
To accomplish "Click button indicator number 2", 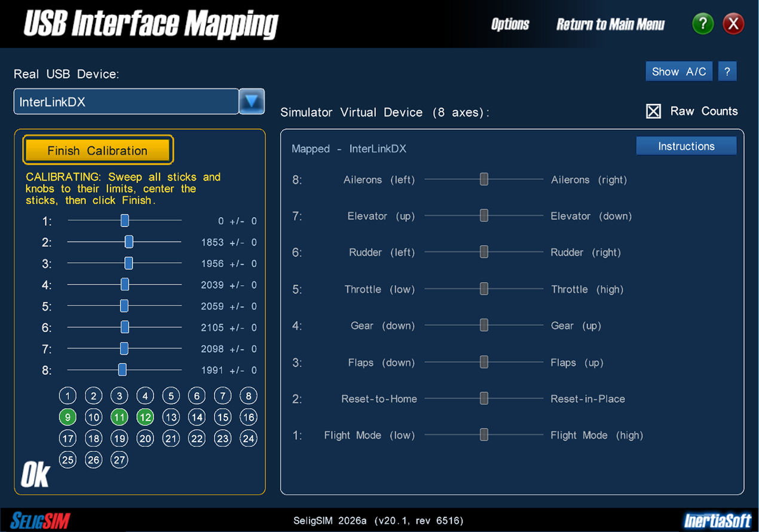I will (x=94, y=396).
